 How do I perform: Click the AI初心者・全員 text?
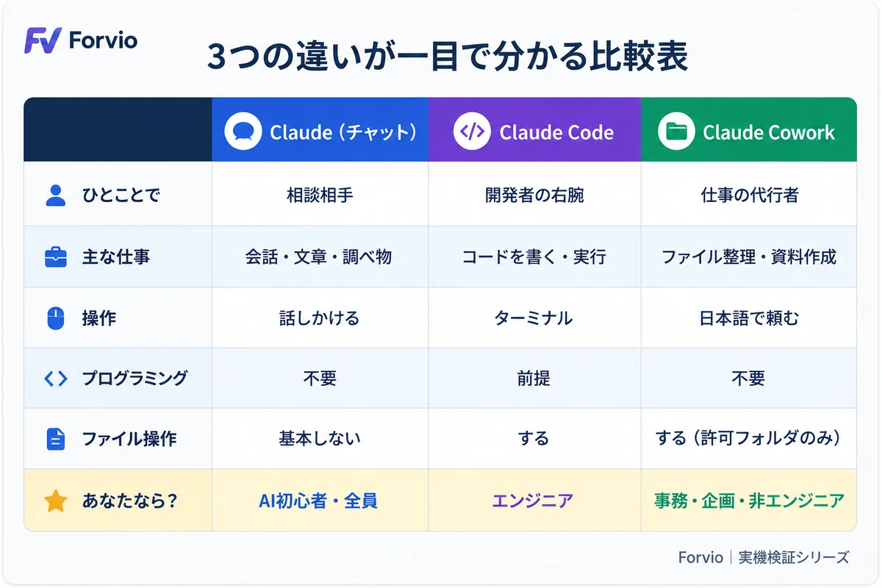click(x=318, y=501)
